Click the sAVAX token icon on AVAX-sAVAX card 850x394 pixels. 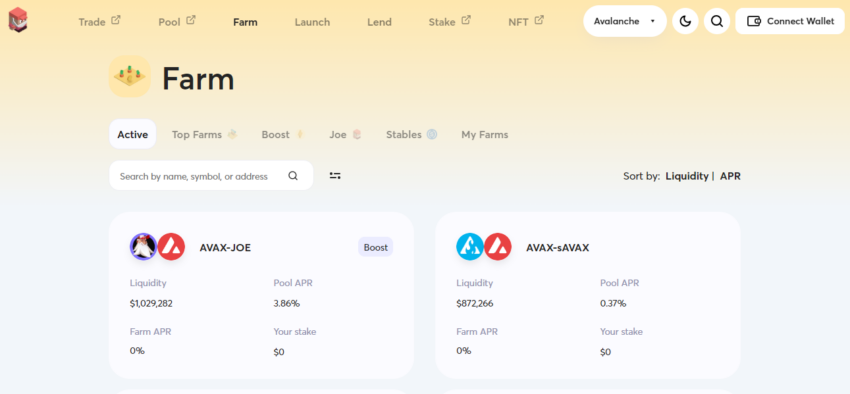point(469,247)
